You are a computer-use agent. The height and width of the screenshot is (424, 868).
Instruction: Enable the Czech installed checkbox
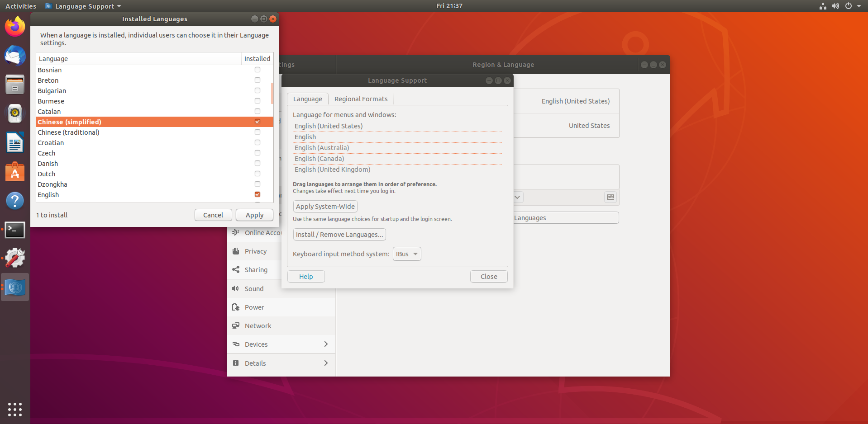pos(258,153)
